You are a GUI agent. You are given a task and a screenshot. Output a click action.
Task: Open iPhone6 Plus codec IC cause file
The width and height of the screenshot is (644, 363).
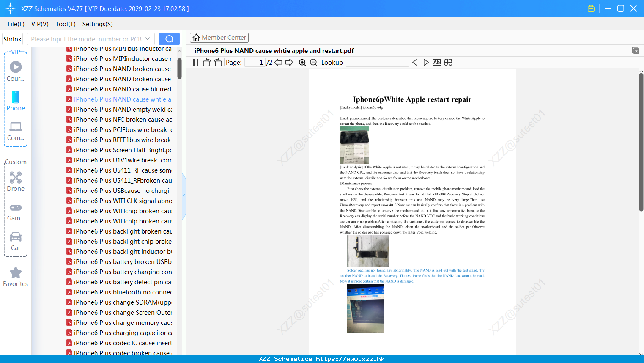(x=119, y=343)
